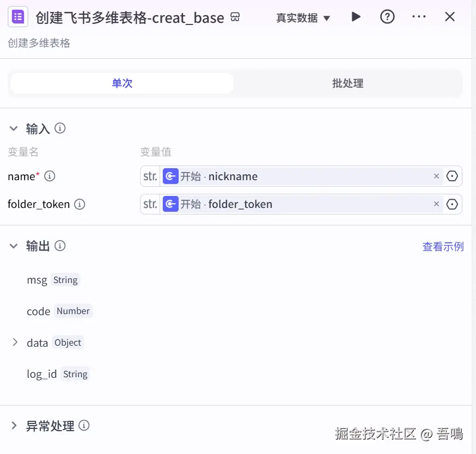
Task: Open the three-dot more options menu
Action: click(419, 16)
